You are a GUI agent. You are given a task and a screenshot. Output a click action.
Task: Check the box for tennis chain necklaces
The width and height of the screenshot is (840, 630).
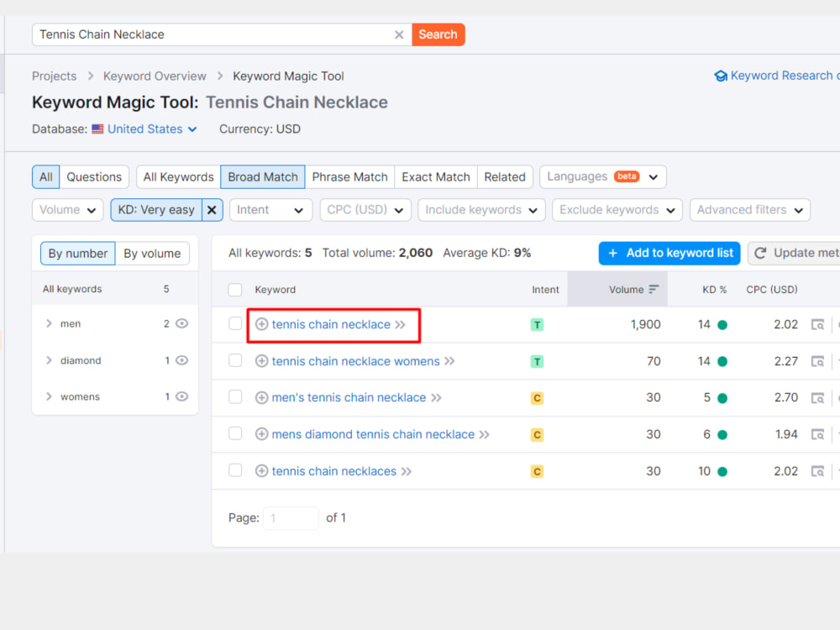tap(235, 470)
